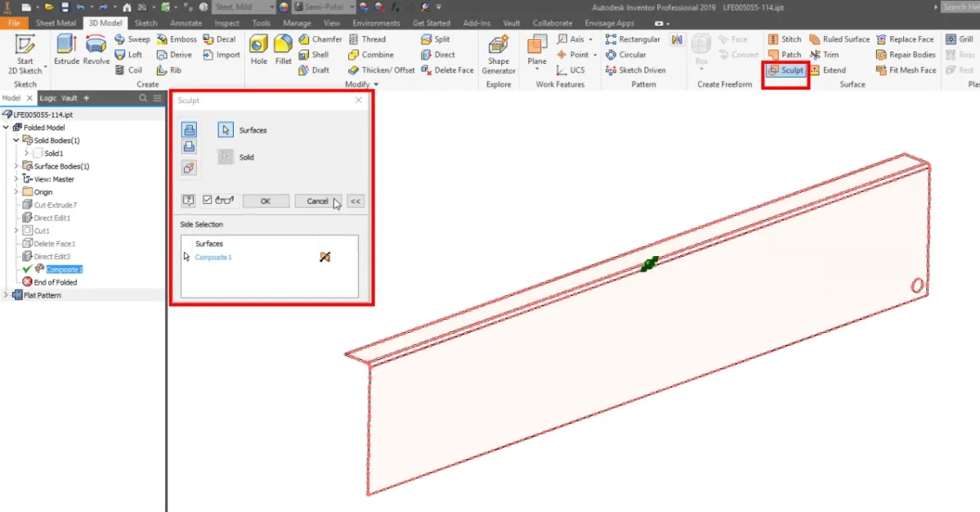Switch to the Inspect tab
The width and height of the screenshot is (980, 512).
click(227, 23)
